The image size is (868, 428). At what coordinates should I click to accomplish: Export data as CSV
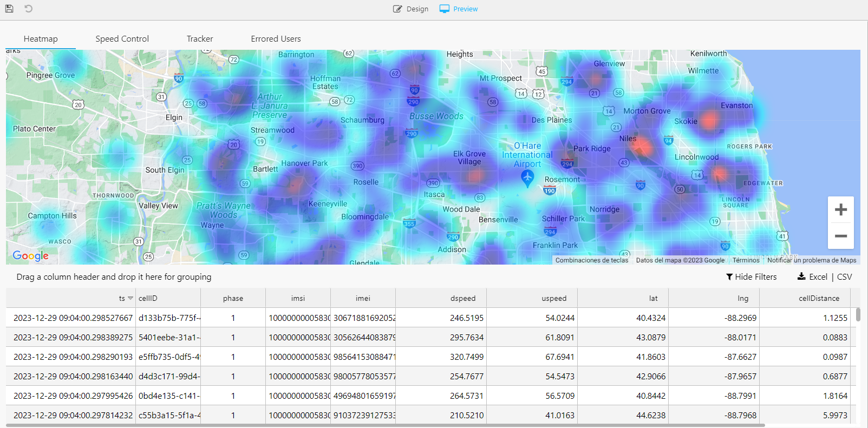(x=844, y=276)
